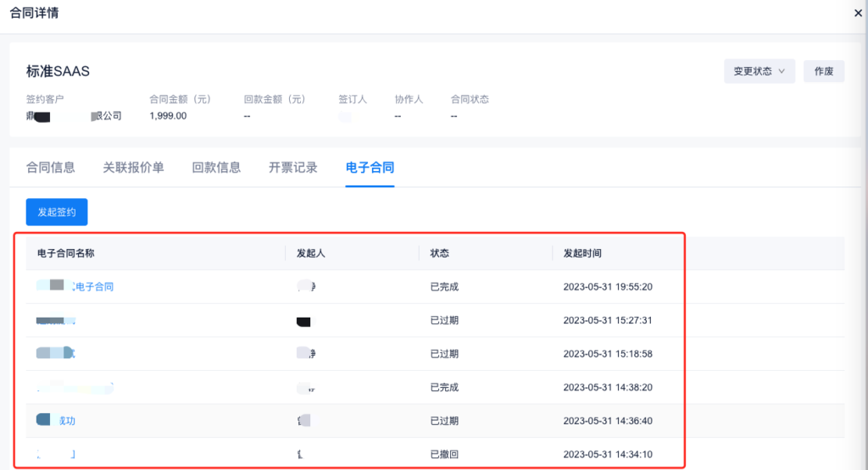Select the 开票记录 tab

point(292,168)
